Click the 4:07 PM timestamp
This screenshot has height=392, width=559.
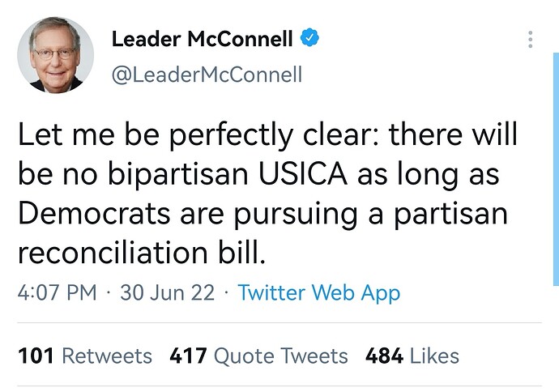click(57, 293)
